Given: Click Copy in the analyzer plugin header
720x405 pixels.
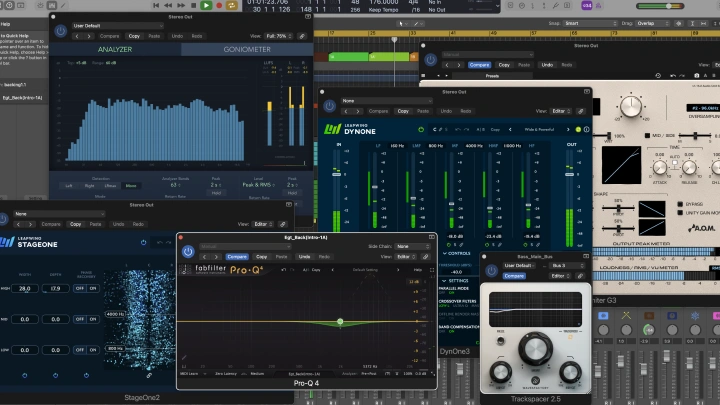Looking at the screenshot, I should (134, 36).
